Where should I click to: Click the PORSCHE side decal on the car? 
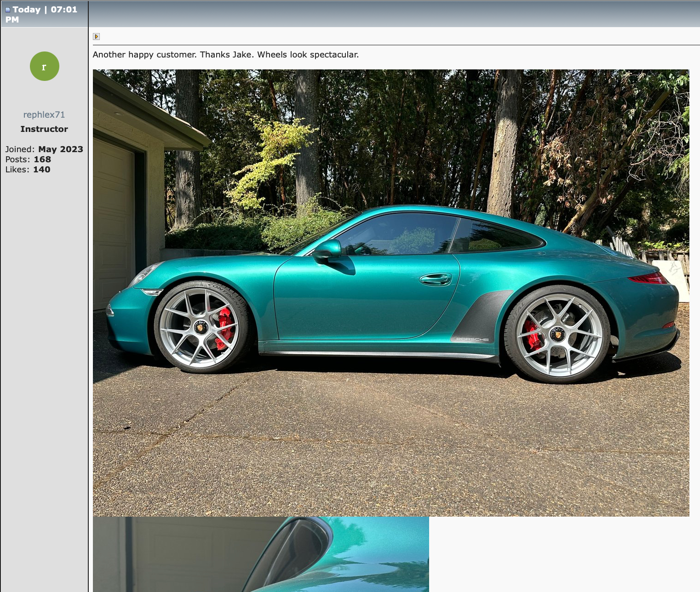pyautogui.click(x=472, y=339)
